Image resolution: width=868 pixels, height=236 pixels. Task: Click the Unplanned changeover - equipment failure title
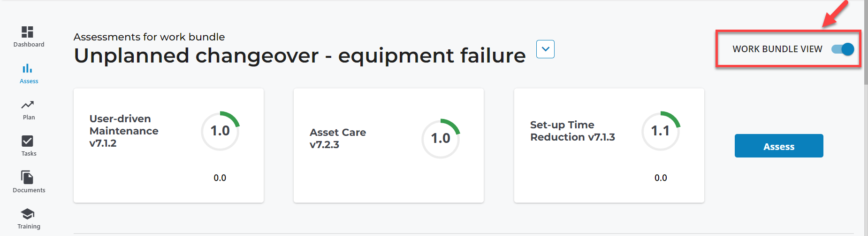tap(300, 55)
